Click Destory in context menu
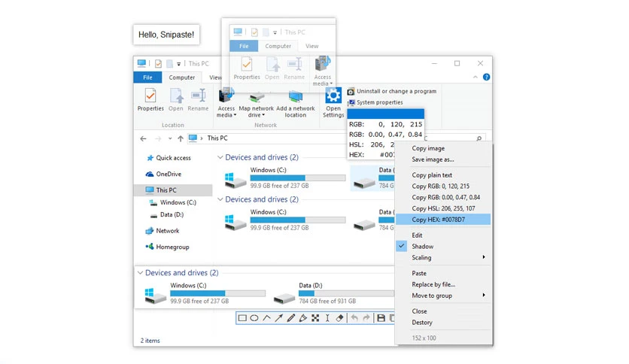 coord(421,323)
